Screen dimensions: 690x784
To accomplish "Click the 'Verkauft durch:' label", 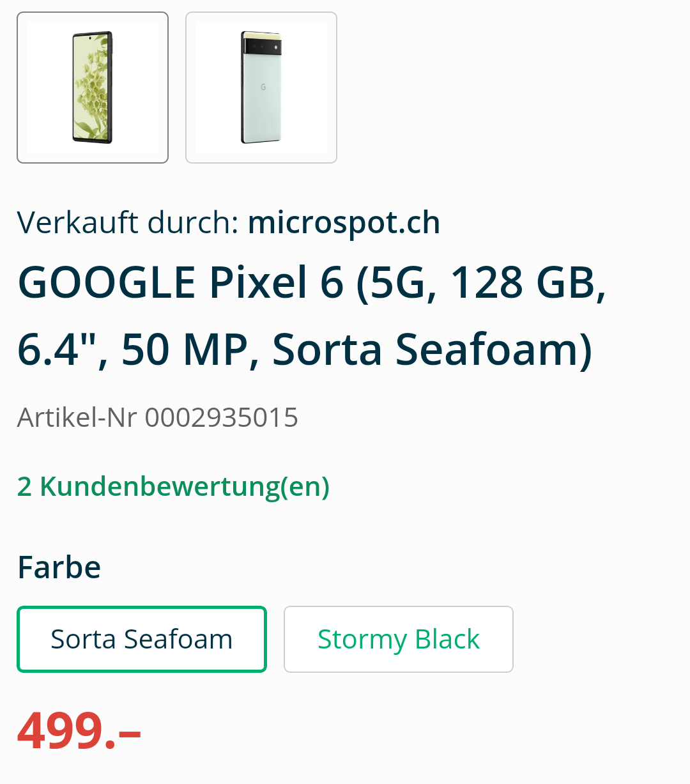I will 128,222.
